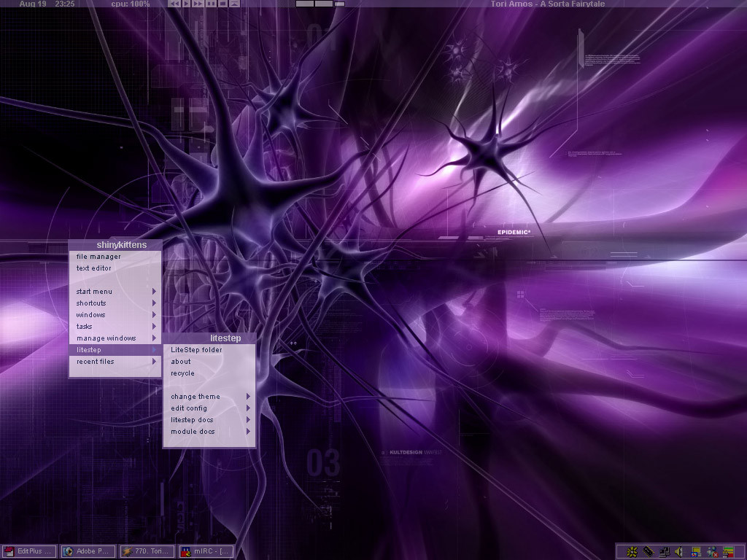Open the memory chip tray icon
This screenshot has width=747, height=560.
[649, 552]
